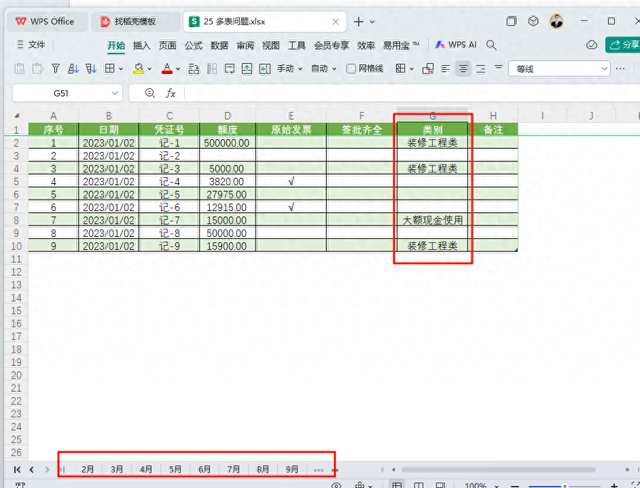Select cell containing 大额现金使用
This screenshot has height=488, width=640.
[432, 220]
